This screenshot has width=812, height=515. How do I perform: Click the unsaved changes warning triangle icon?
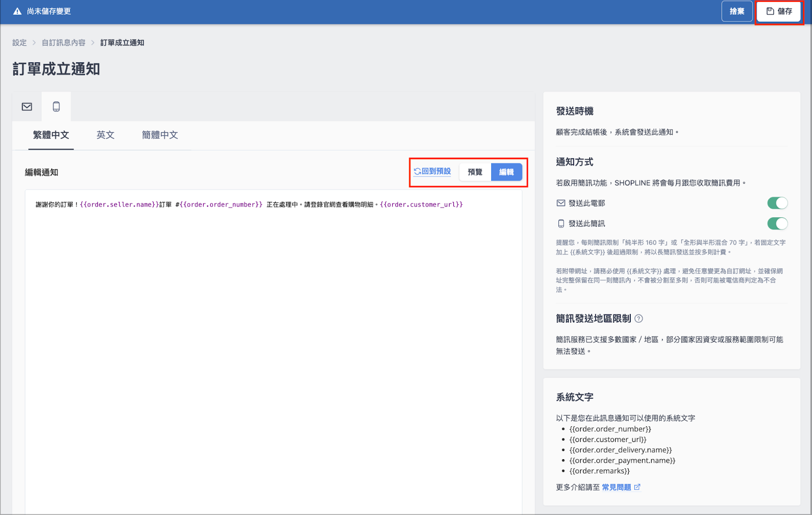17,11
